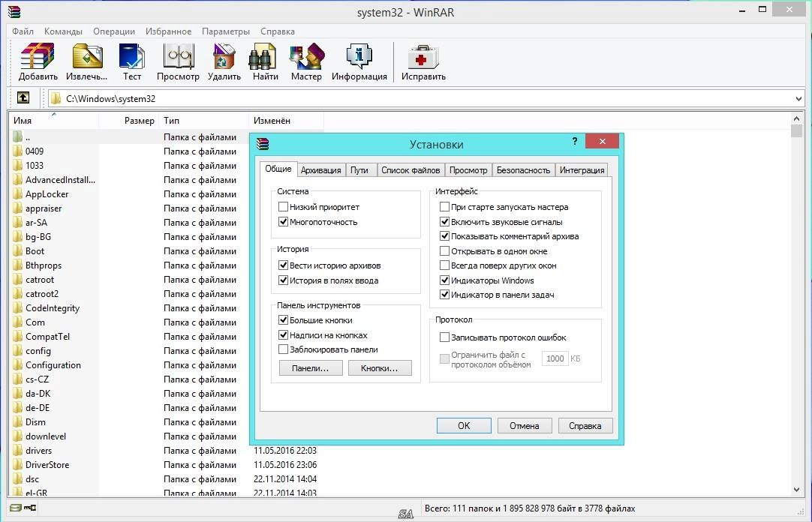Toggle История в полях ввода checkbox
812x522 pixels.
click(x=283, y=280)
